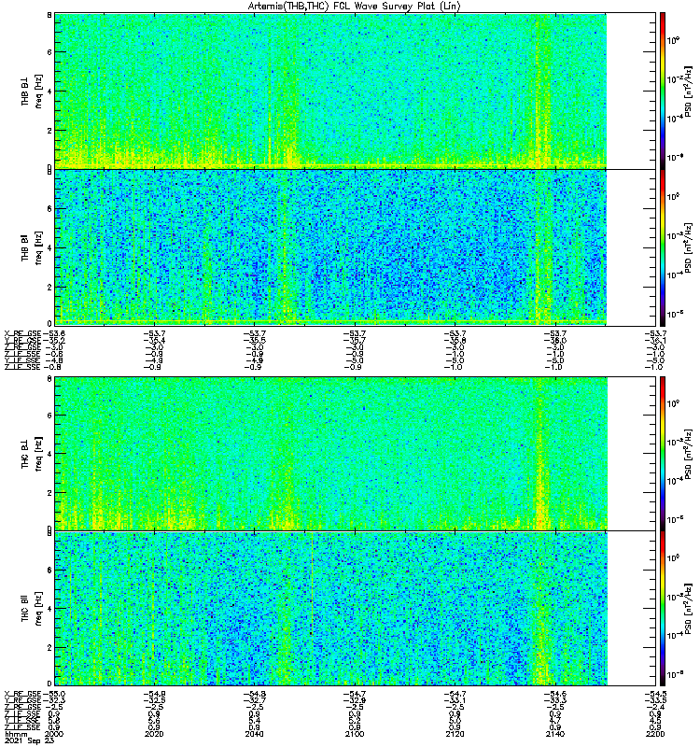The image size is (700, 747).
Task: Select the bottom THC B∥ color bar
Action: pyautogui.click(x=663, y=609)
